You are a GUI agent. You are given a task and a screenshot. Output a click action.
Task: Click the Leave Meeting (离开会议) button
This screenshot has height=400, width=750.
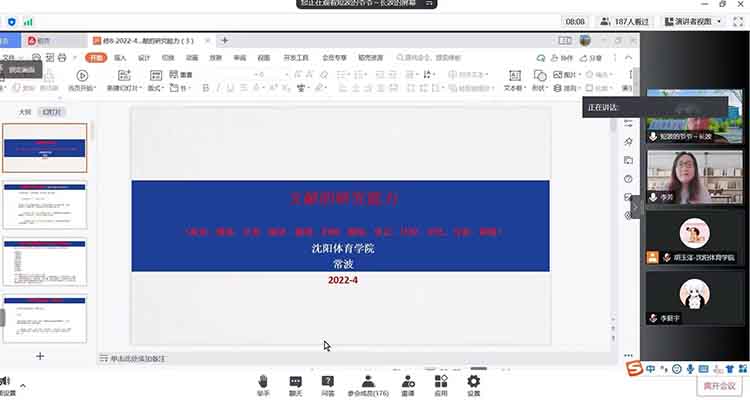717,386
